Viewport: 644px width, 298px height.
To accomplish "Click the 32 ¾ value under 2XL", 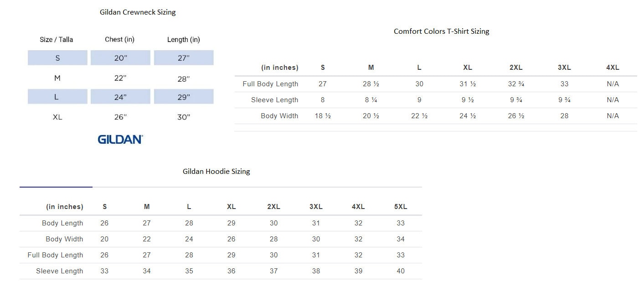I will click(516, 84).
